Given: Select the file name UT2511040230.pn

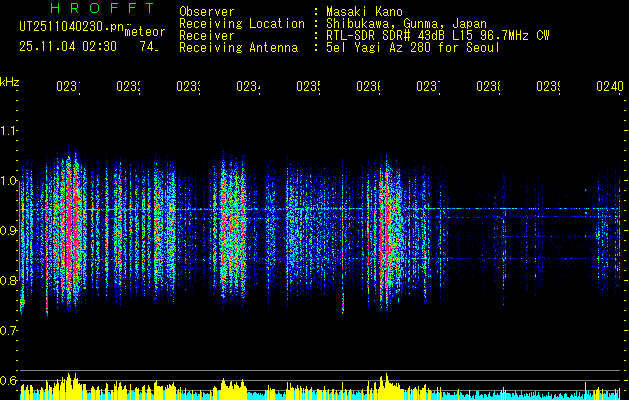Looking at the screenshot, I should (72, 26).
